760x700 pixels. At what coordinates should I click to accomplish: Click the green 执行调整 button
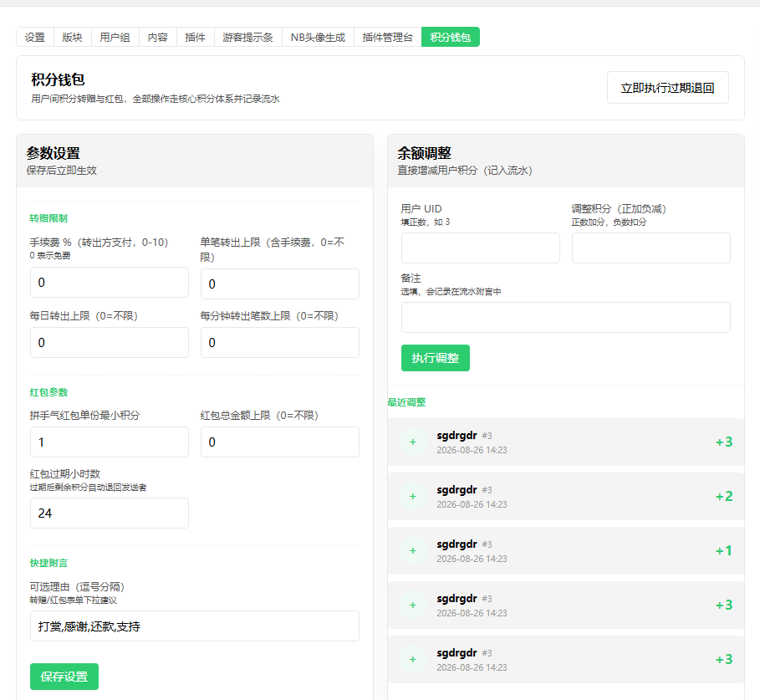point(436,358)
